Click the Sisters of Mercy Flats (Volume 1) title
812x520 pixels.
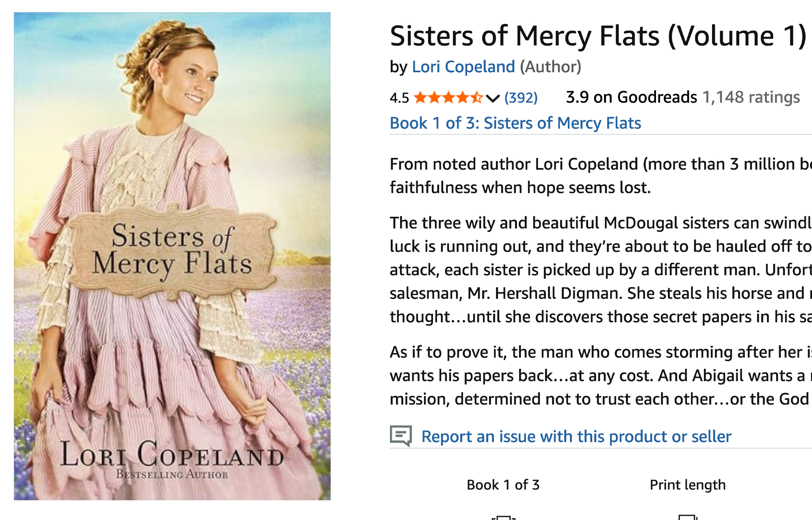598,36
